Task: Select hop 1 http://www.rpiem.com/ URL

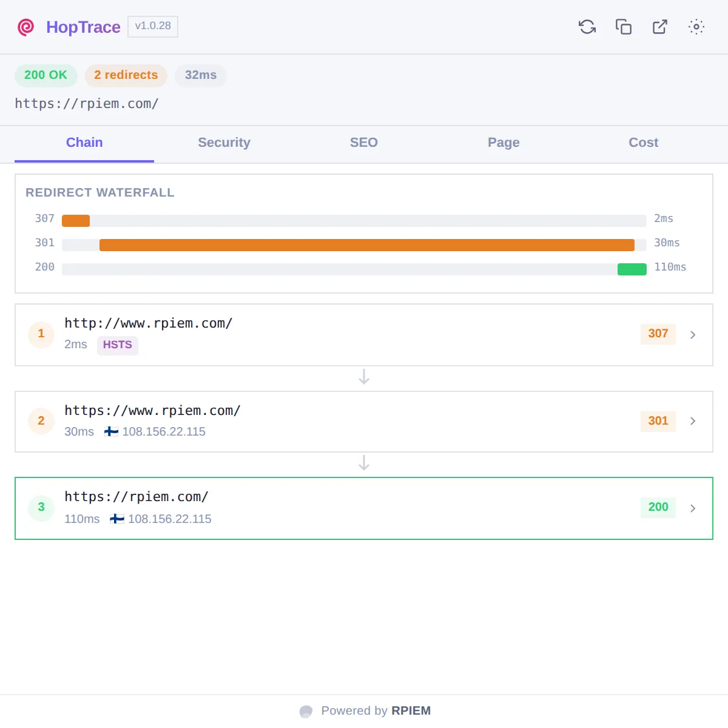Action: point(149,323)
